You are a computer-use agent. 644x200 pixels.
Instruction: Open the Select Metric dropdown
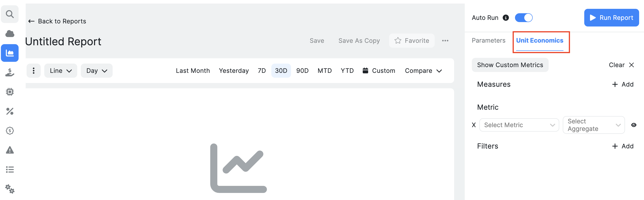point(519,125)
